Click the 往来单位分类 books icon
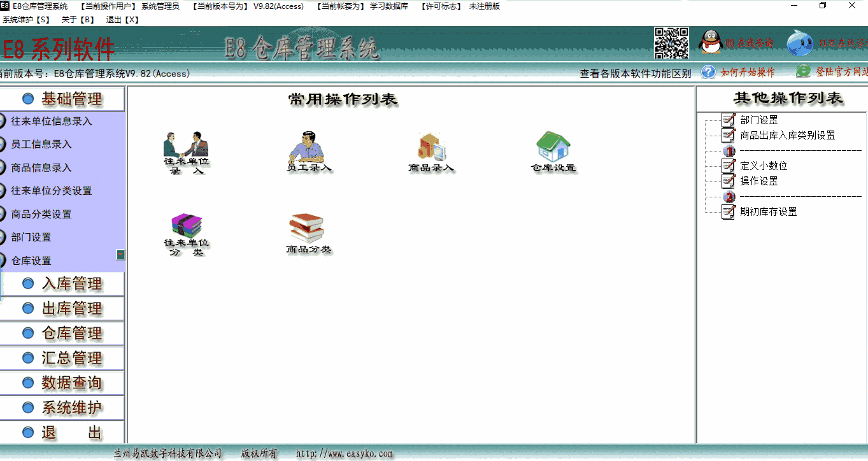Screen dimensions: 868x461 [186, 224]
